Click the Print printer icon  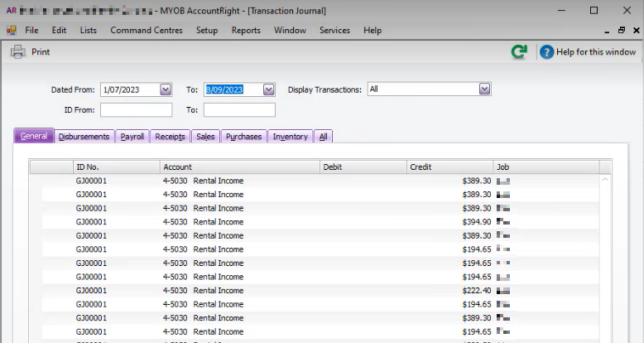17,52
